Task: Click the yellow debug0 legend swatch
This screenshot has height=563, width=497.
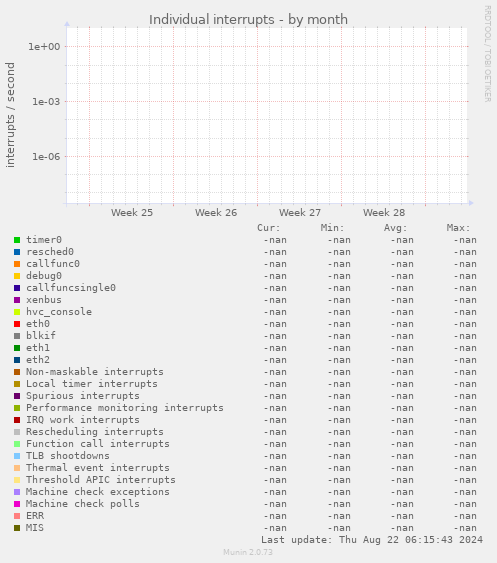Action: tap(17, 276)
